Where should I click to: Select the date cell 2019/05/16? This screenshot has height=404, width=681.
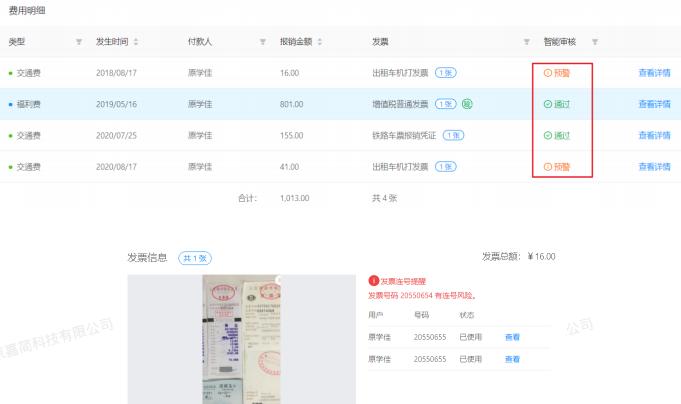[x=116, y=104]
